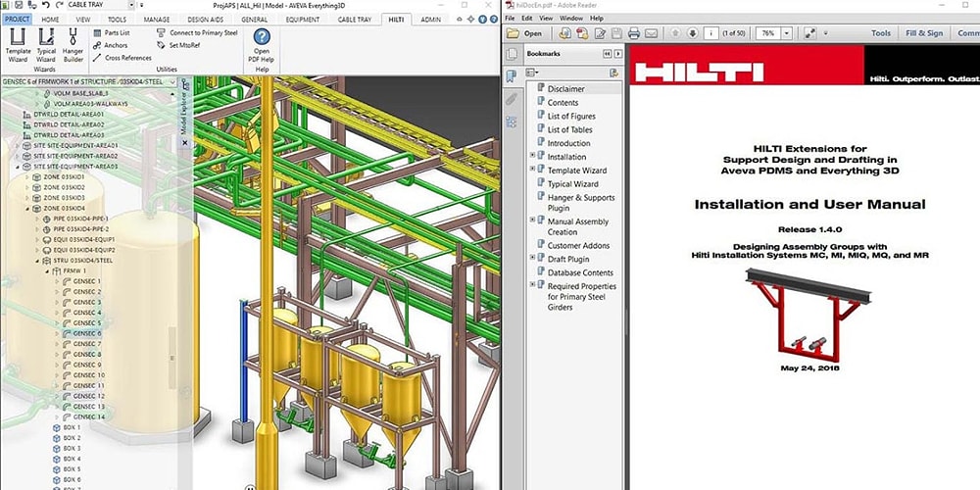980x490 pixels.
Task: Click the Email envelope icon in Adobe Reader
Action: [x=651, y=33]
